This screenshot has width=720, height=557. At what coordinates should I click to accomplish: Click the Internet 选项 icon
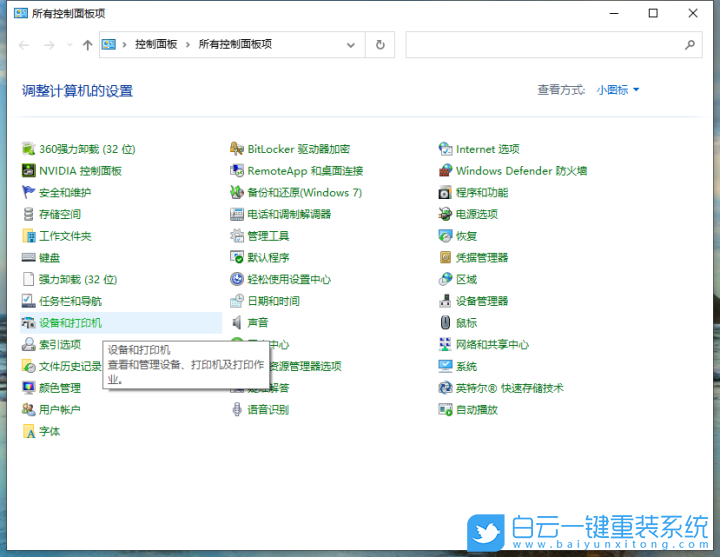445,149
